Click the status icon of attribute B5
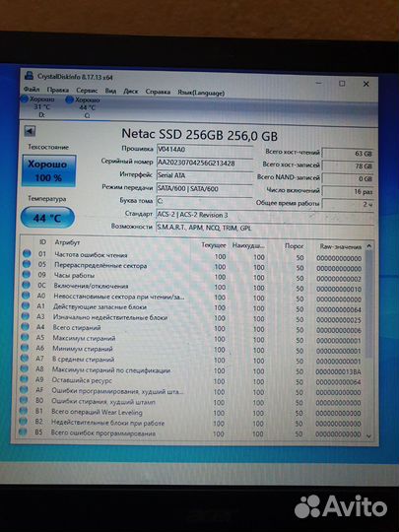 tap(23, 432)
